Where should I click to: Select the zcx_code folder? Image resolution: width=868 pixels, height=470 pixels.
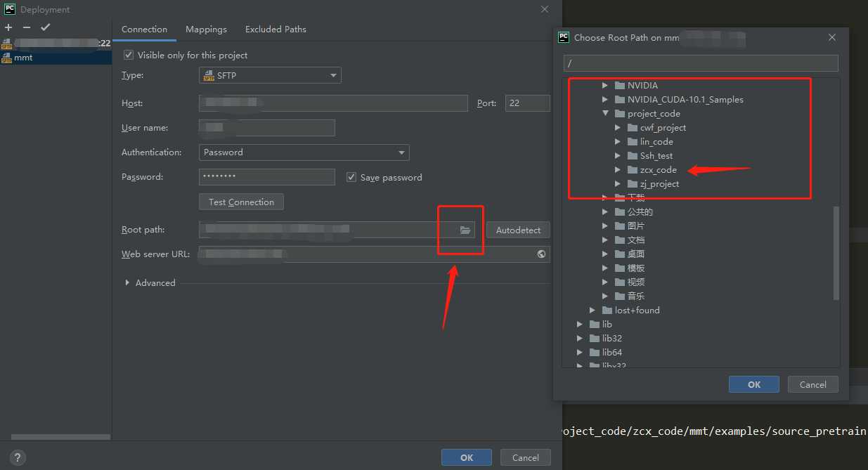click(x=658, y=169)
